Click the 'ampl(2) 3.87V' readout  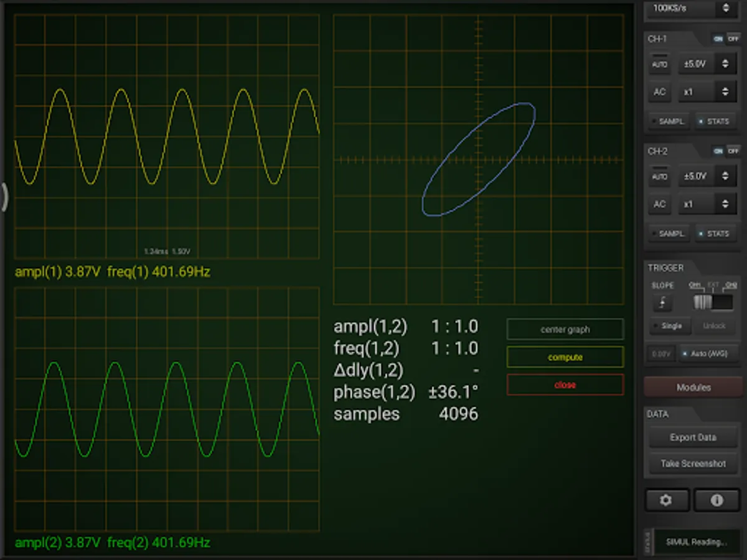coord(58,543)
